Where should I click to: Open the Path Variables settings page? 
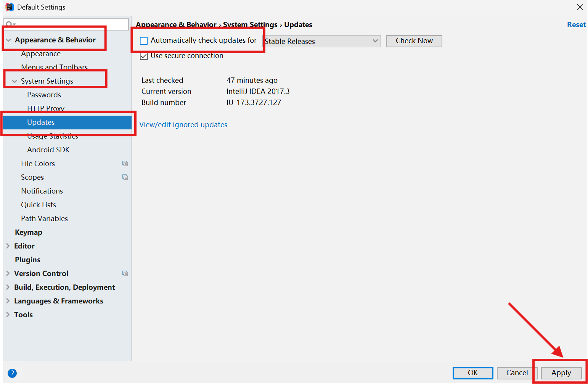[44, 218]
